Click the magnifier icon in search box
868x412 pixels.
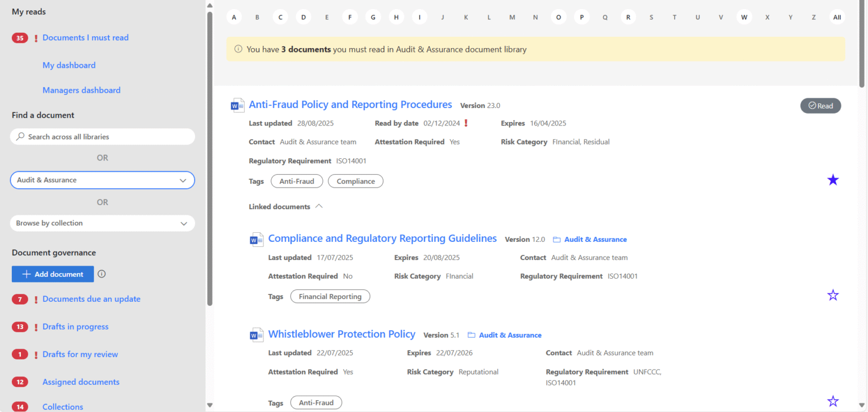[x=21, y=137]
